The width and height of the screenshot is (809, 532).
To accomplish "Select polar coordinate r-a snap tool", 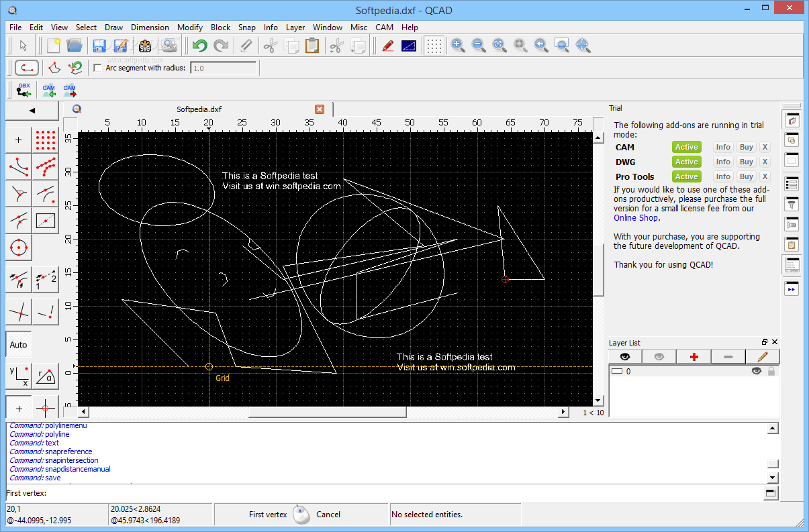I will (45, 377).
